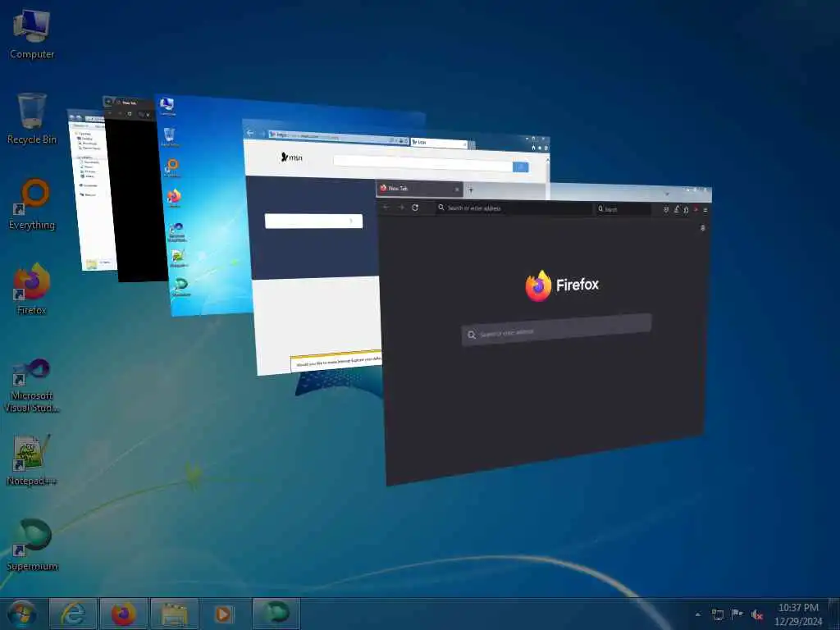Open the Windows Start menu orb

coord(22,614)
